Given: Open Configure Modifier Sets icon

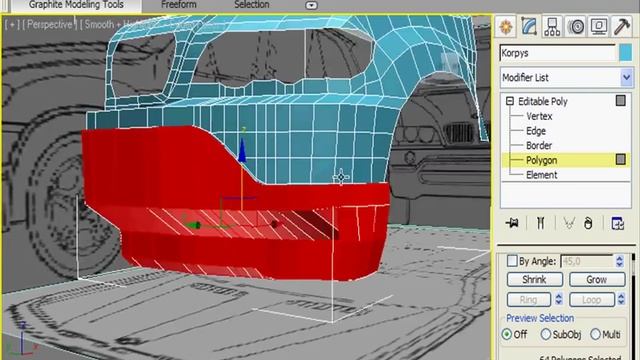Looking at the screenshot, I should [x=618, y=223].
